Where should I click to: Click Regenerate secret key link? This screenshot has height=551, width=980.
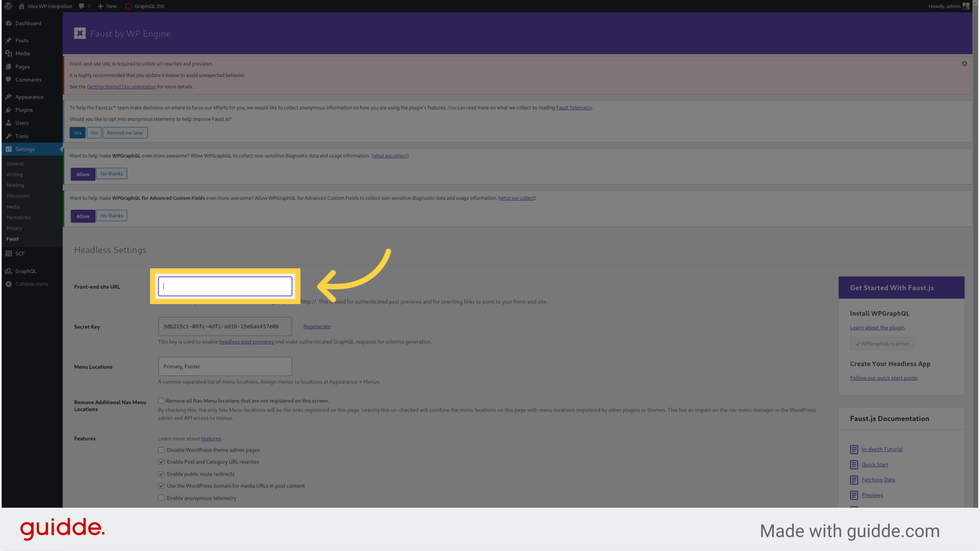click(x=317, y=327)
